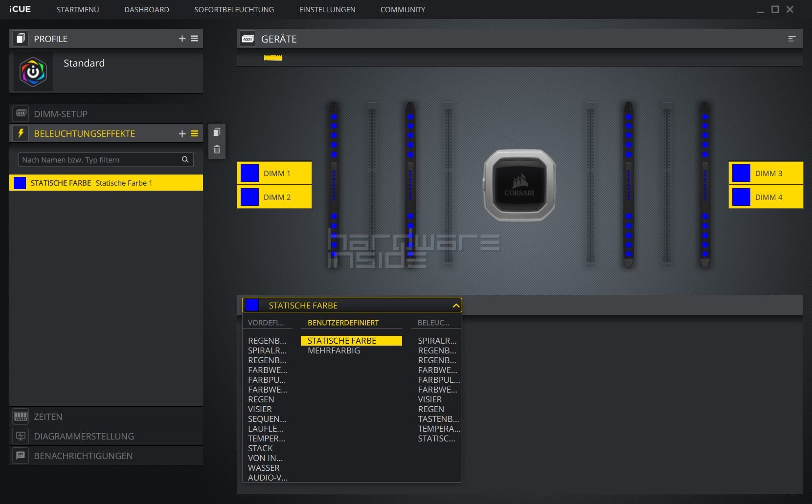Choose the Visier predefined effect
The height and width of the screenshot is (504, 812).
coord(260,409)
